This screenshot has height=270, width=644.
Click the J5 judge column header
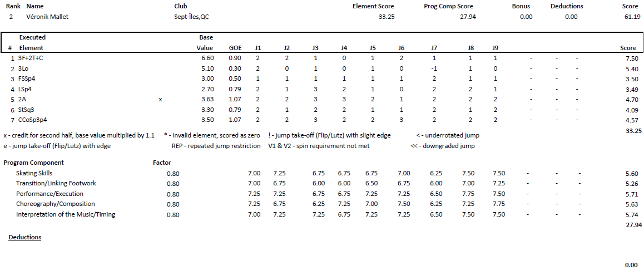[373, 48]
